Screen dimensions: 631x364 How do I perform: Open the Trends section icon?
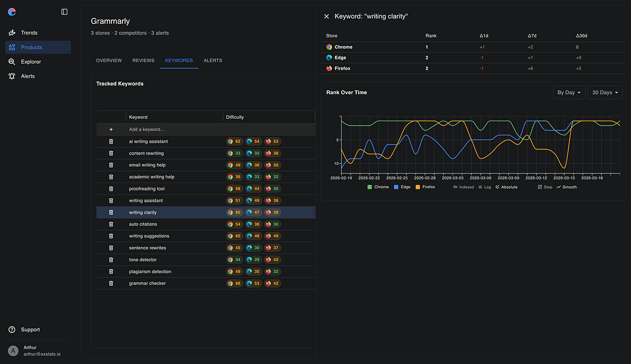[x=12, y=33]
